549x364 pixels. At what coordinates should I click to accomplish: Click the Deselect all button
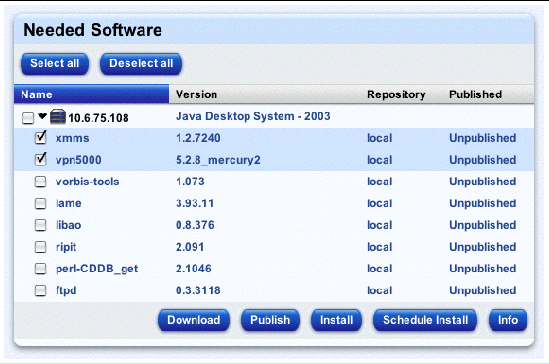click(x=141, y=64)
